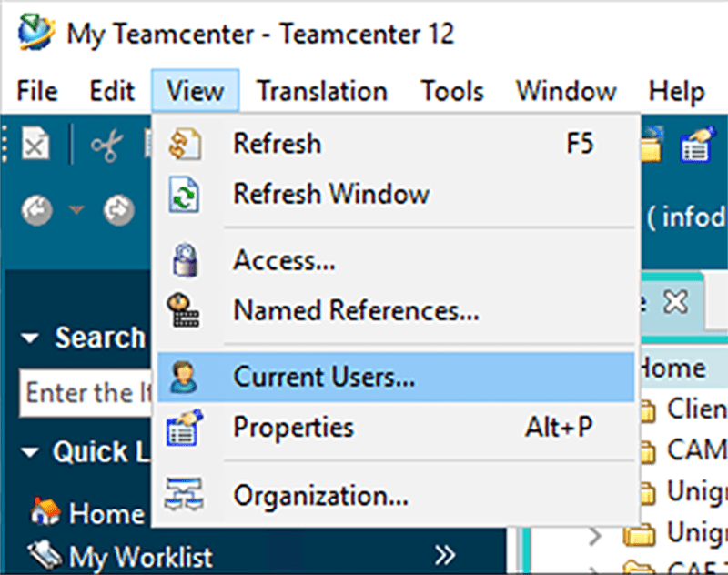Open the Translation menu
The image size is (728, 575).
coord(322,91)
